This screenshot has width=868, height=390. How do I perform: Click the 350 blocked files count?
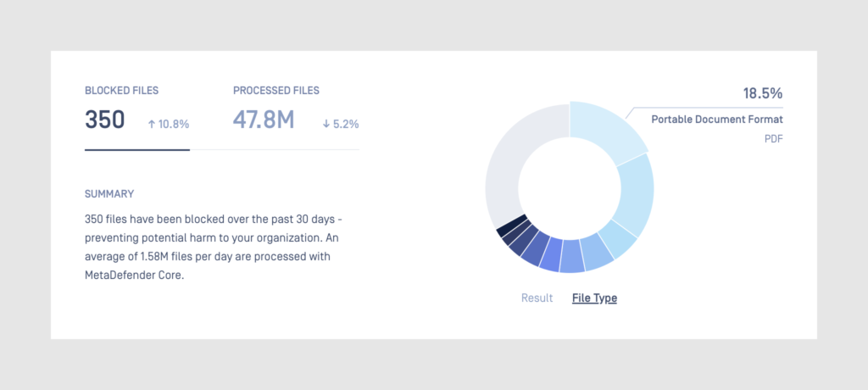coord(105,120)
